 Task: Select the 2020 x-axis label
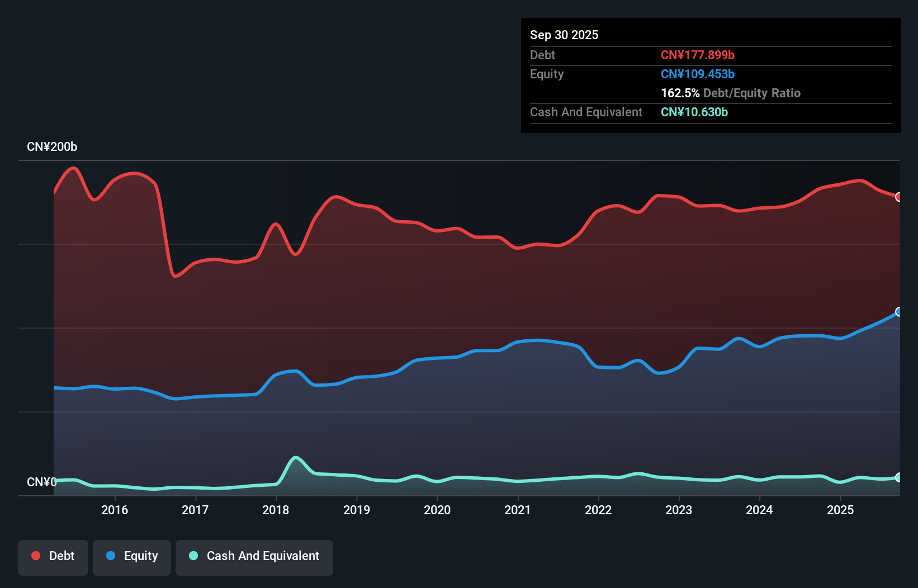click(437, 510)
